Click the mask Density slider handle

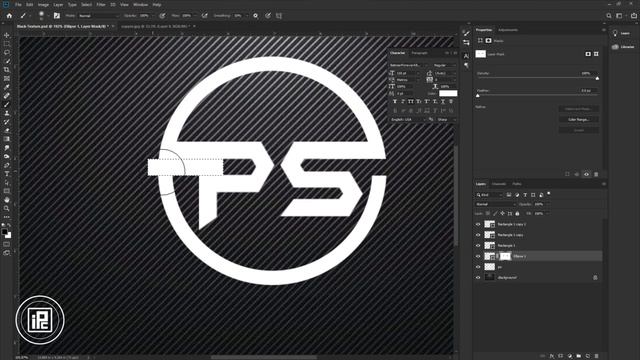point(597,78)
